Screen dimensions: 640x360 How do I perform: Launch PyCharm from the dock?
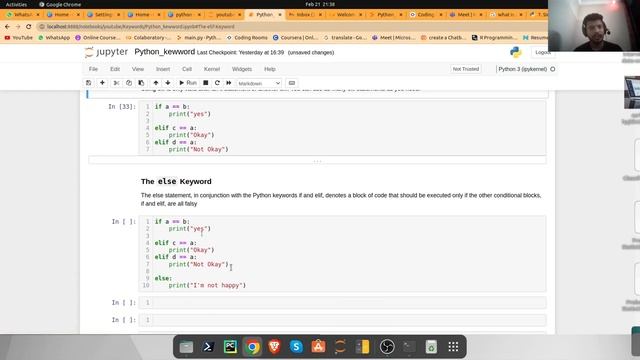click(230, 347)
